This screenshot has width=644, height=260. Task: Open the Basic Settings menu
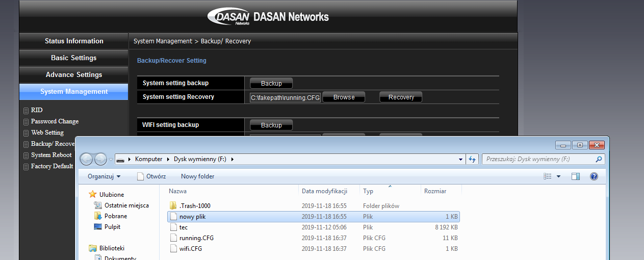tap(74, 58)
